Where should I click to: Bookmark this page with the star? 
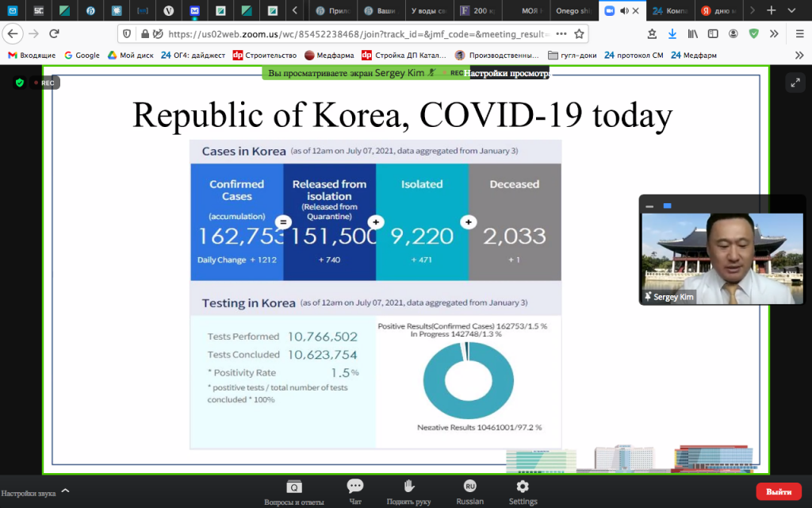(579, 34)
